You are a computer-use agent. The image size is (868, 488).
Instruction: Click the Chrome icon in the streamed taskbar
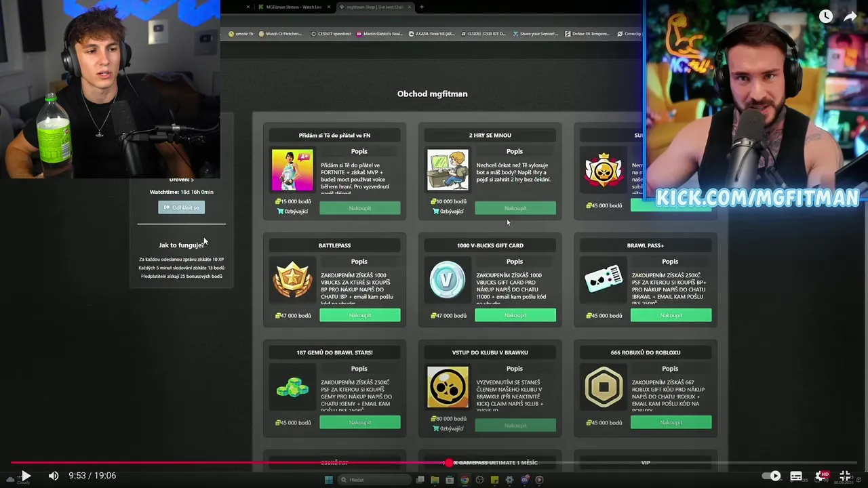[465, 480]
